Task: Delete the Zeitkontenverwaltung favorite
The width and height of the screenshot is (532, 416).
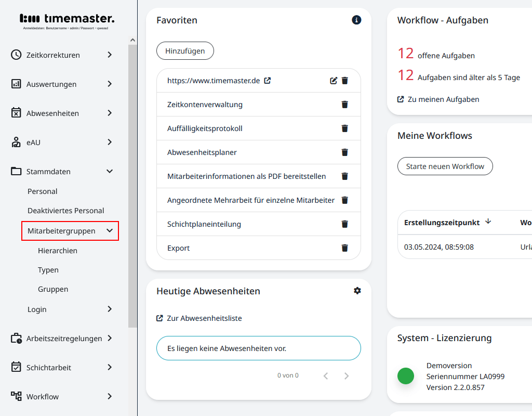Action: (344, 104)
